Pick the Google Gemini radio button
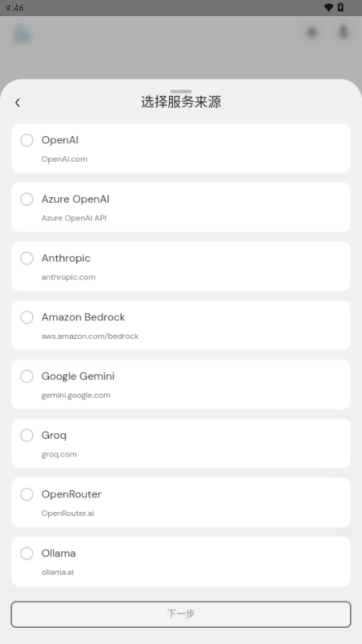 27,376
